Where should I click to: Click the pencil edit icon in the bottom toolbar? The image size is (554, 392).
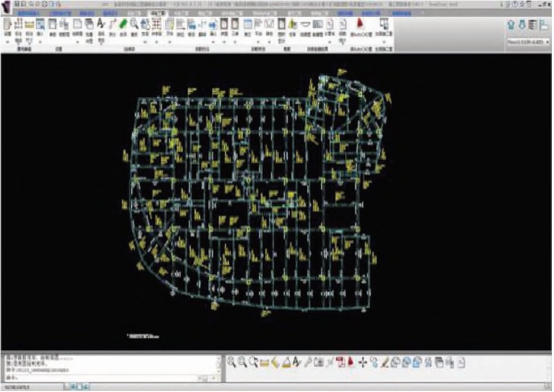point(385,363)
